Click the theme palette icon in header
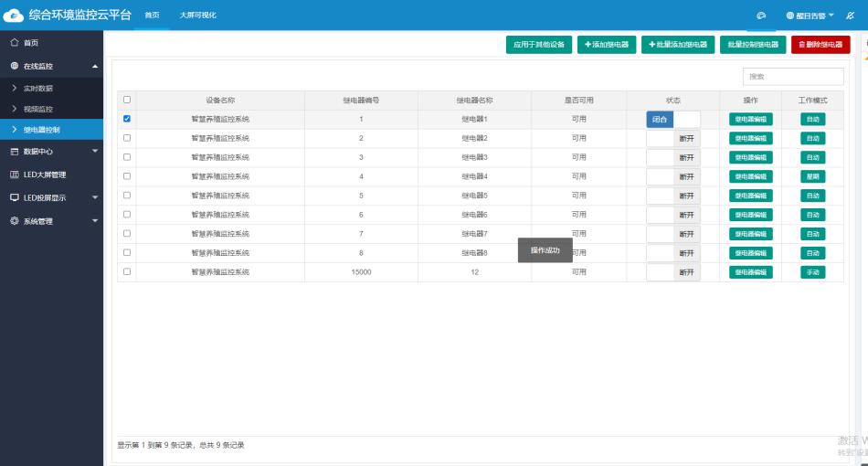 click(x=760, y=16)
